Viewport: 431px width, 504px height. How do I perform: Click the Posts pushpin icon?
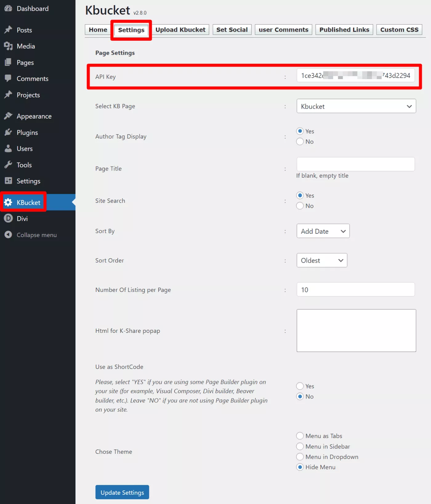[x=8, y=30]
